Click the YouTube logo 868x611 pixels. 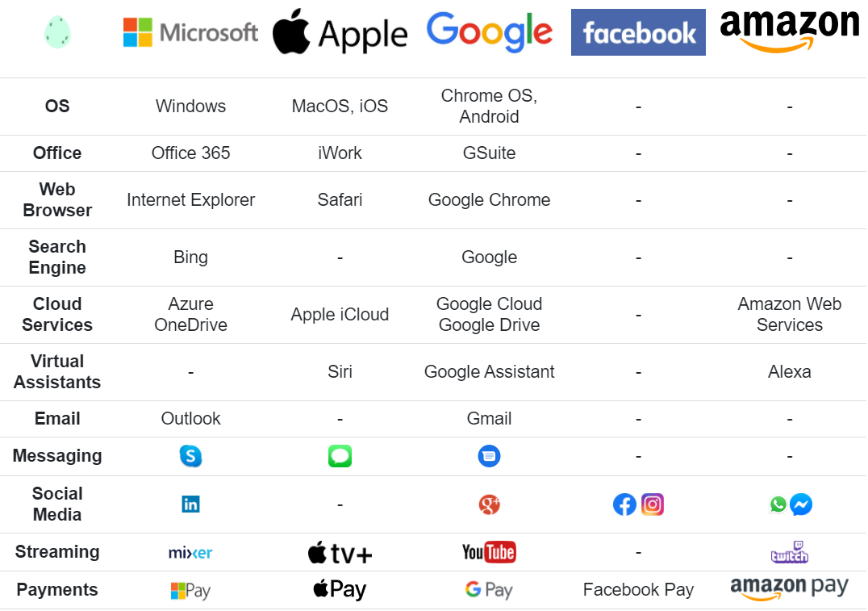(x=490, y=552)
